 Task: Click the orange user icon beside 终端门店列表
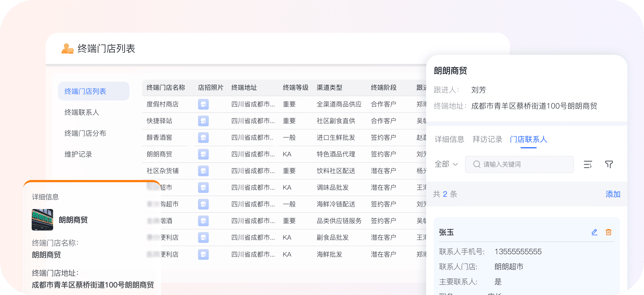67,49
